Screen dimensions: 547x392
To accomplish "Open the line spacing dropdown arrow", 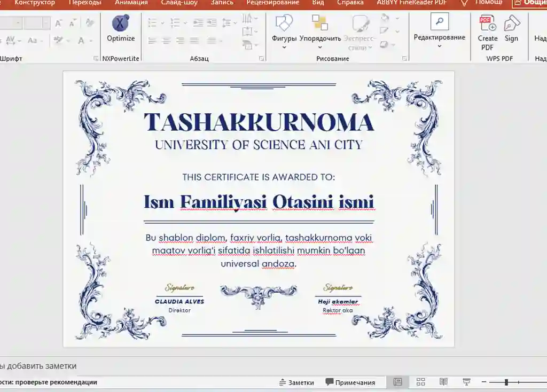I will coord(236,23).
